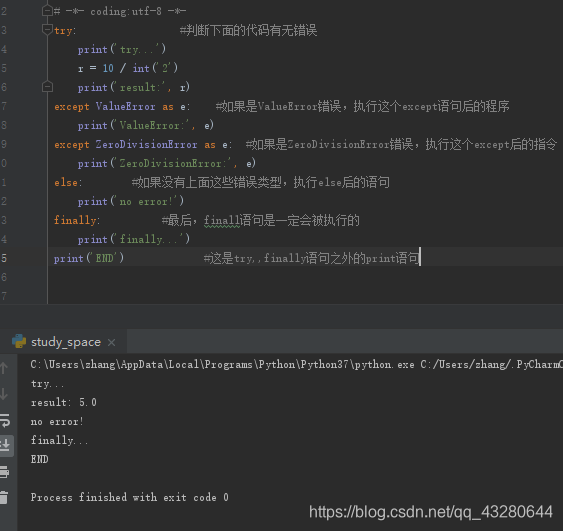Click line number 5 of the current line
563x531 pixels.
[4, 258]
